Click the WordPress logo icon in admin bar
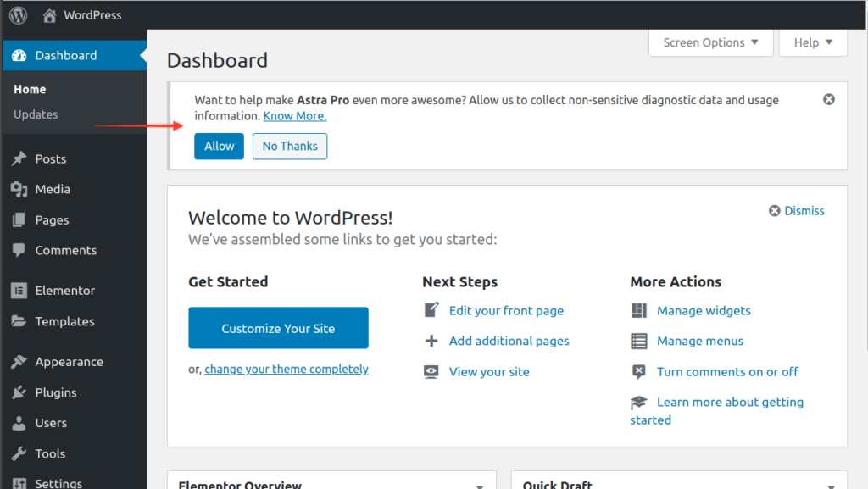Image resolution: width=868 pixels, height=489 pixels. tap(19, 15)
